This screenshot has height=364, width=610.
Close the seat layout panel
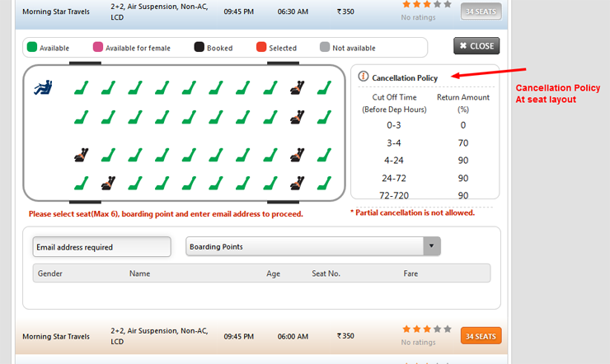point(476,46)
